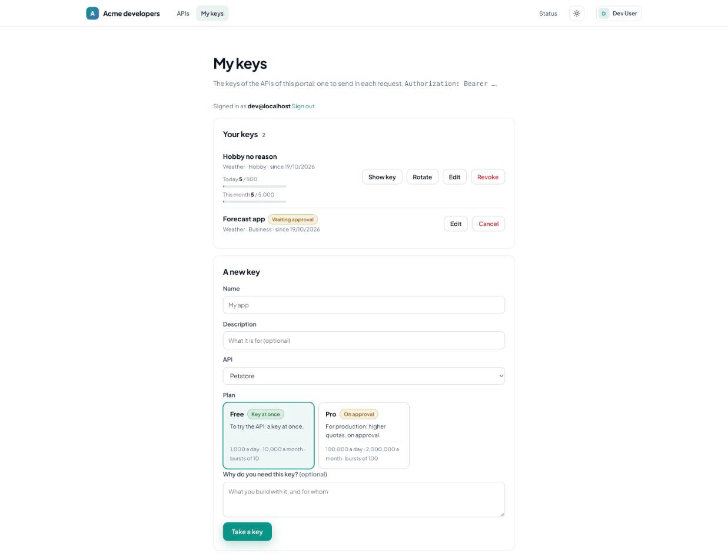This screenshot has height=560, width=728.
Task: Click the Dev User avatar icon
Action: tap(604, 14)
